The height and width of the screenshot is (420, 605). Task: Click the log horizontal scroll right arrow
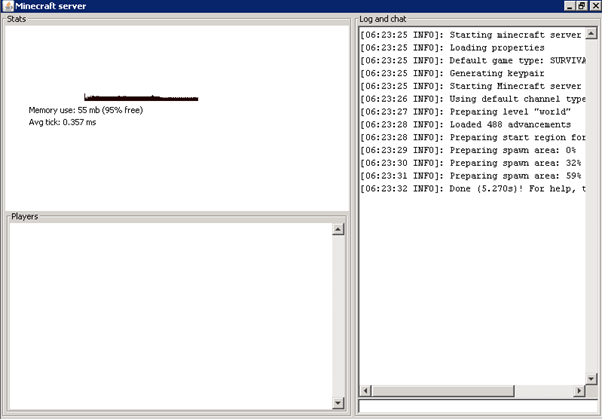tap(579, 391)
